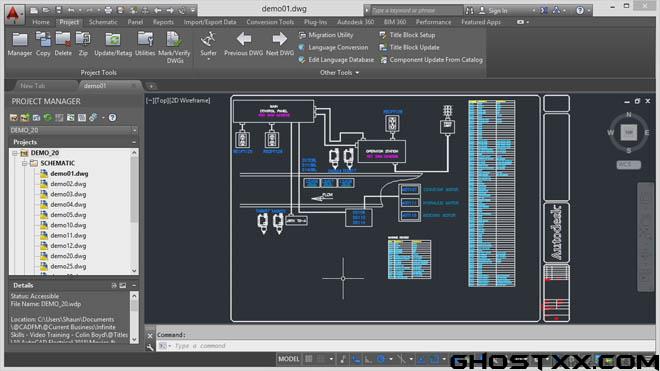
Task: Collapse the SCHEMATIC folder node
Action: 24,163
